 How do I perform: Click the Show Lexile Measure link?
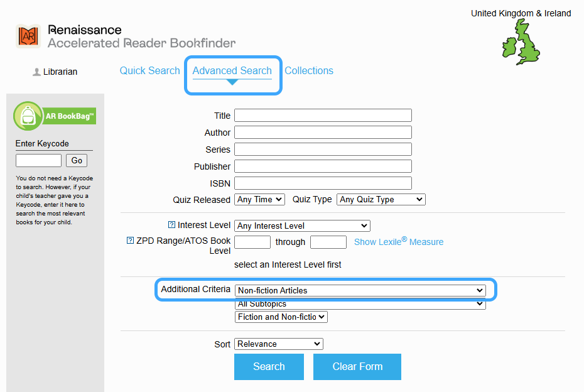pyautogui.click(x=398, y=241)
